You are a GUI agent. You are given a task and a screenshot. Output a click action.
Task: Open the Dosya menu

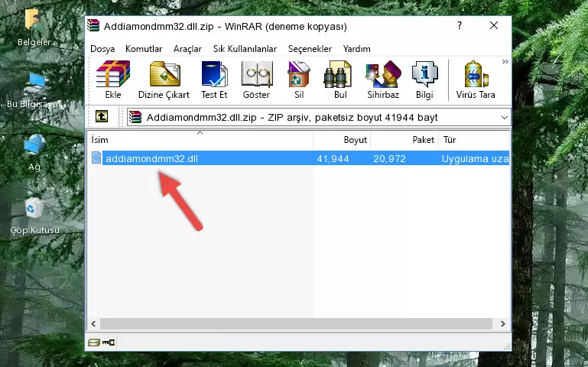pos(102,49)
